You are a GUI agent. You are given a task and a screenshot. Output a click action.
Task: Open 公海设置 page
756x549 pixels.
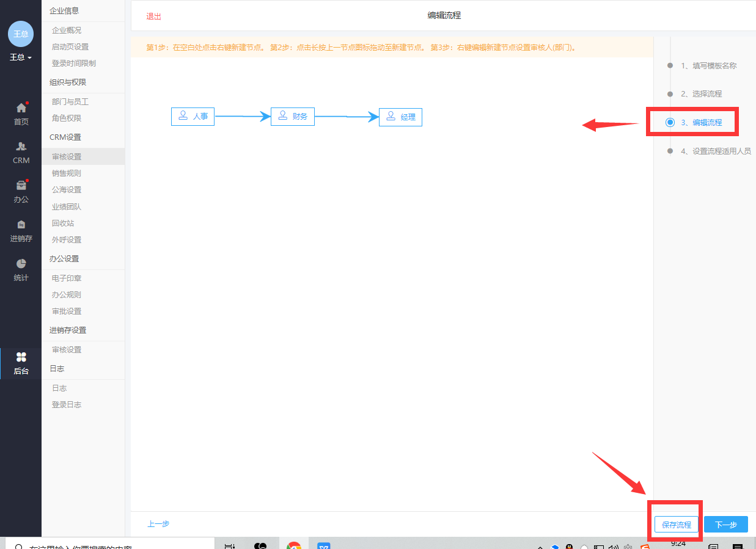coord(67,190)
